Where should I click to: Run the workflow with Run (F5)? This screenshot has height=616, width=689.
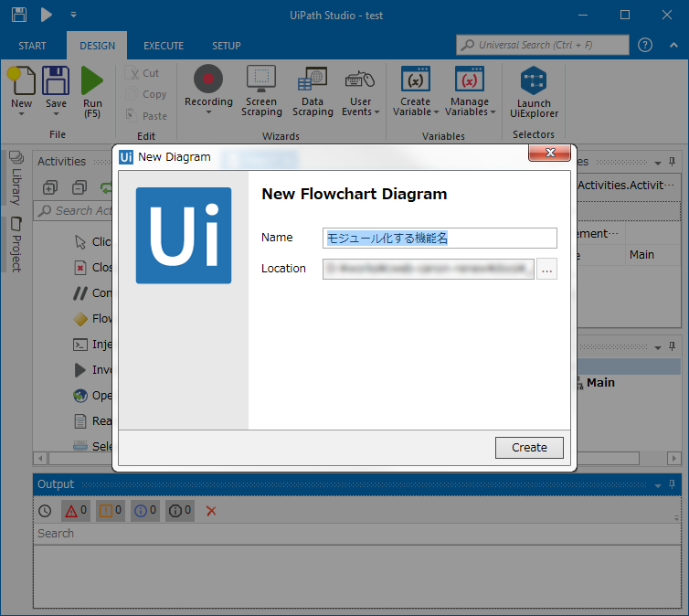92,91
